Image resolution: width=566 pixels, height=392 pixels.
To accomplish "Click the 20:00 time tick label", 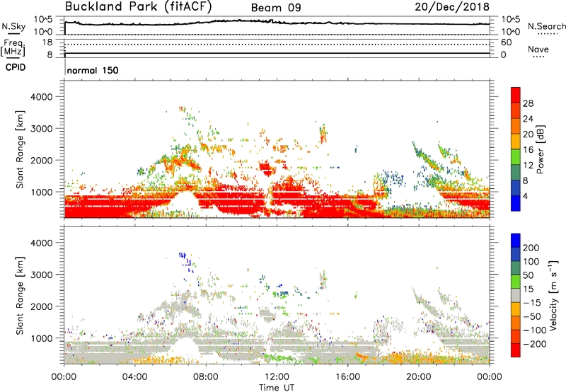I will pos(418,377).
